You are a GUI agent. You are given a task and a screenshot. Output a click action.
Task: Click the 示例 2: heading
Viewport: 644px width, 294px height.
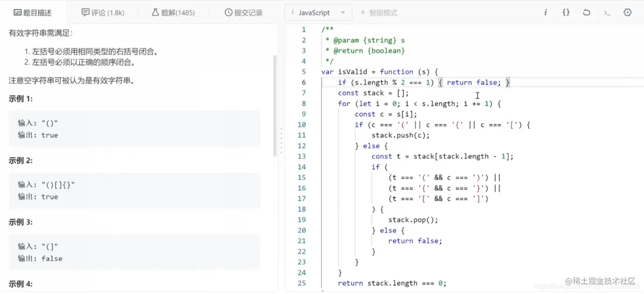pos(21,161)
